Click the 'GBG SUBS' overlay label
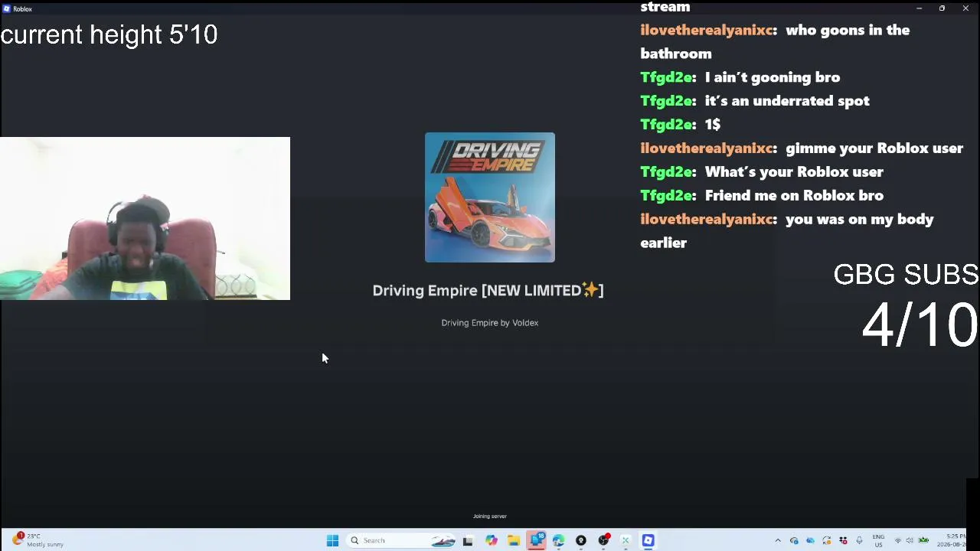Image resolution: width=980 pixels, height=551 pixels. point(906,275)
